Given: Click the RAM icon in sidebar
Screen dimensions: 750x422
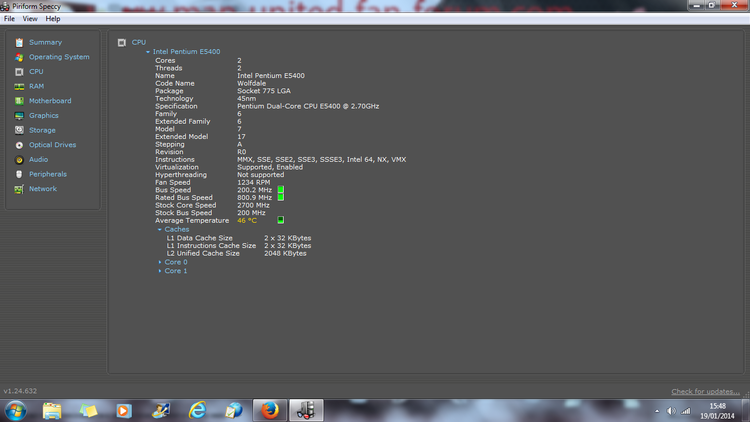Looking at the screenshot, I should (x=19, y=86).
